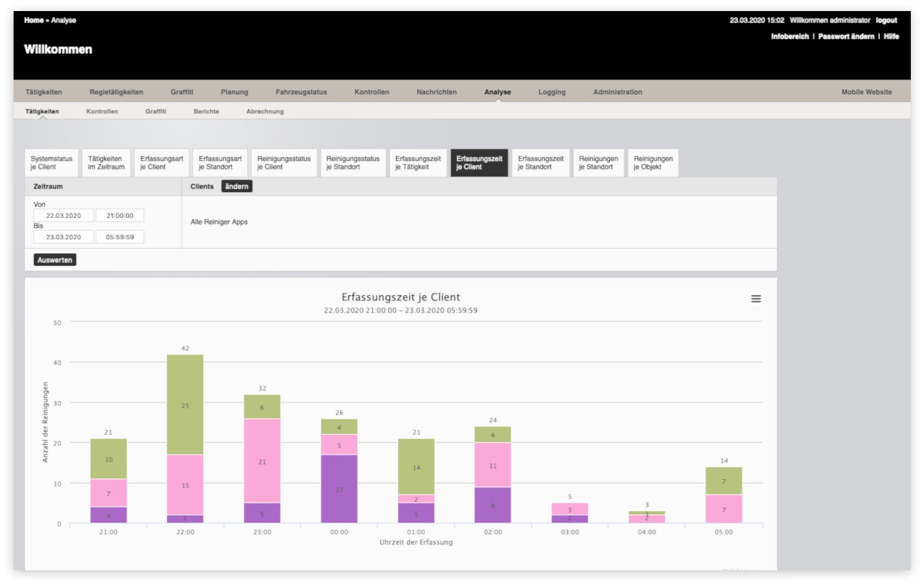924x585 pixels.
Task: Open the chart hamburger menu icon
Action: click(x=756, y=299)
